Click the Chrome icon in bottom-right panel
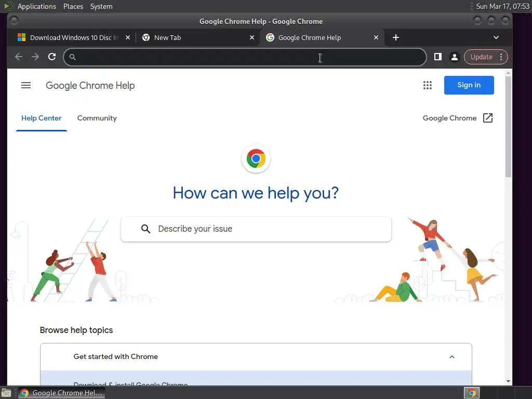The height and width of the screenshot is (399, 532). [x=472, y=393]
